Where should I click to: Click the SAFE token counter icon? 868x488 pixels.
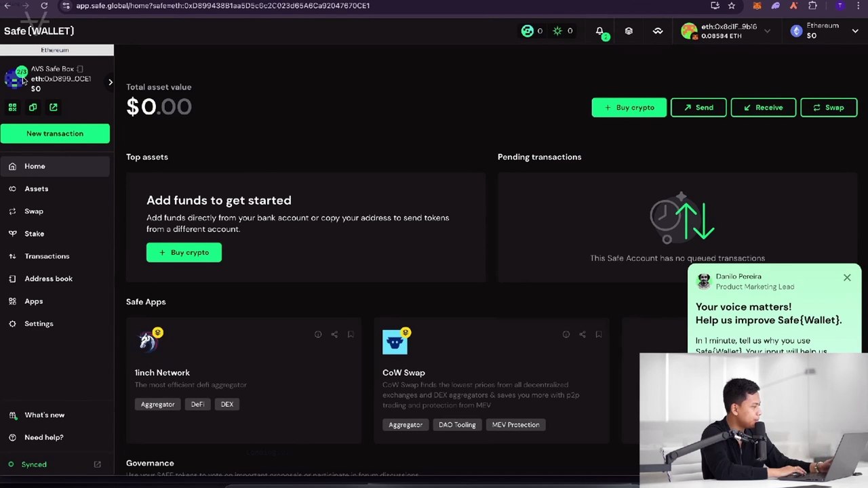(527, 31)
